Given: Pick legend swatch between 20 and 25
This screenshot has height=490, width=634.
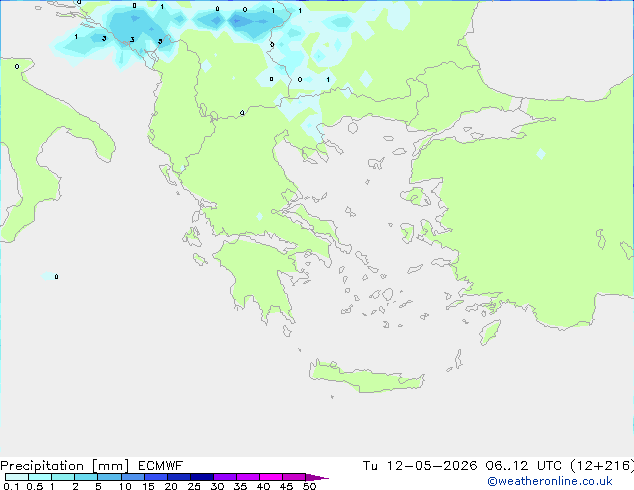Looking at the screenshot, I should tap(179, 477).
